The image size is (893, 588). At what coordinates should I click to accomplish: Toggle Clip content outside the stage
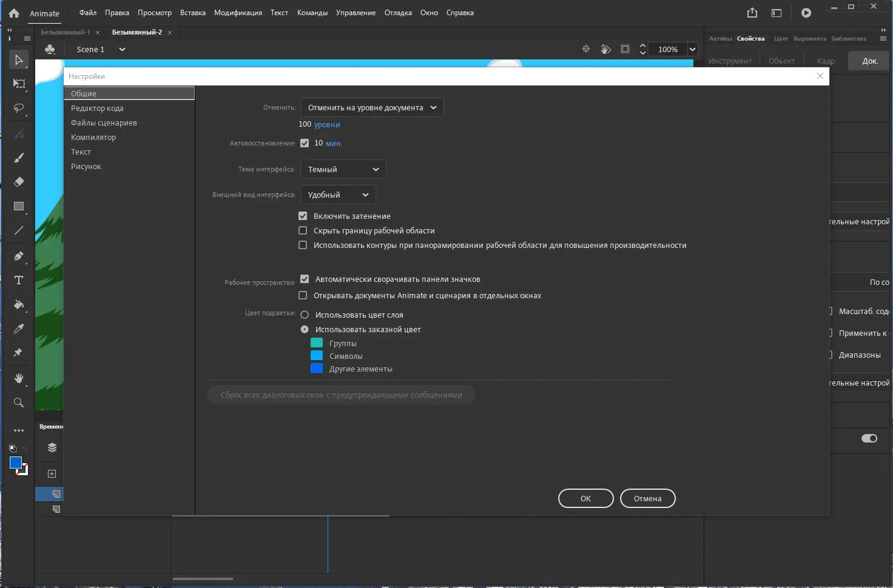pyautogui.click(x=625, y=49)
